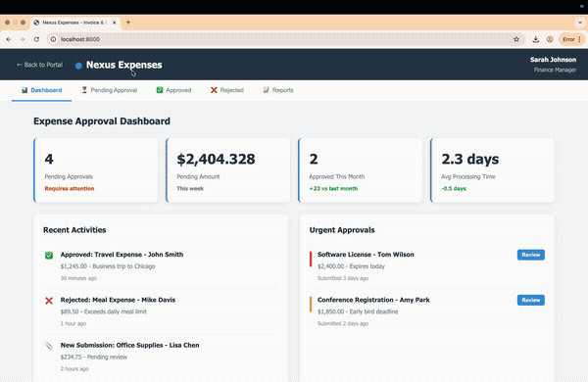The image size is (588, 382).
Task: Switch to the Dashboard tab
Action: tap(41, 90)
